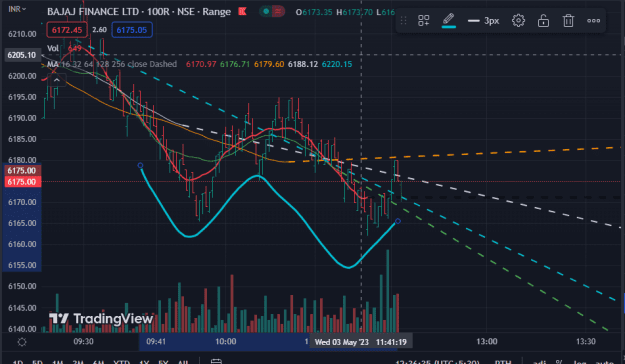Lock the selected drawing with padlock icon
Image resolution: width=625 pixels, height=364 pixels.
543,20
